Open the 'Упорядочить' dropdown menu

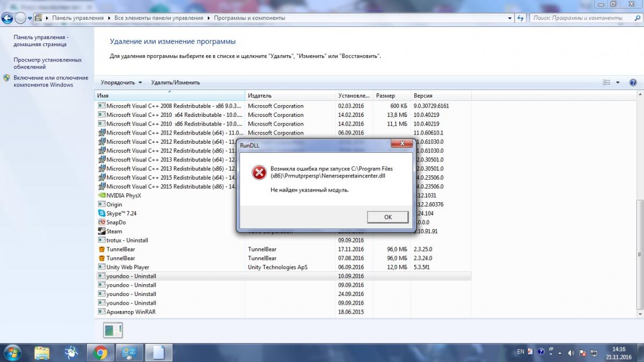[121, 83]
